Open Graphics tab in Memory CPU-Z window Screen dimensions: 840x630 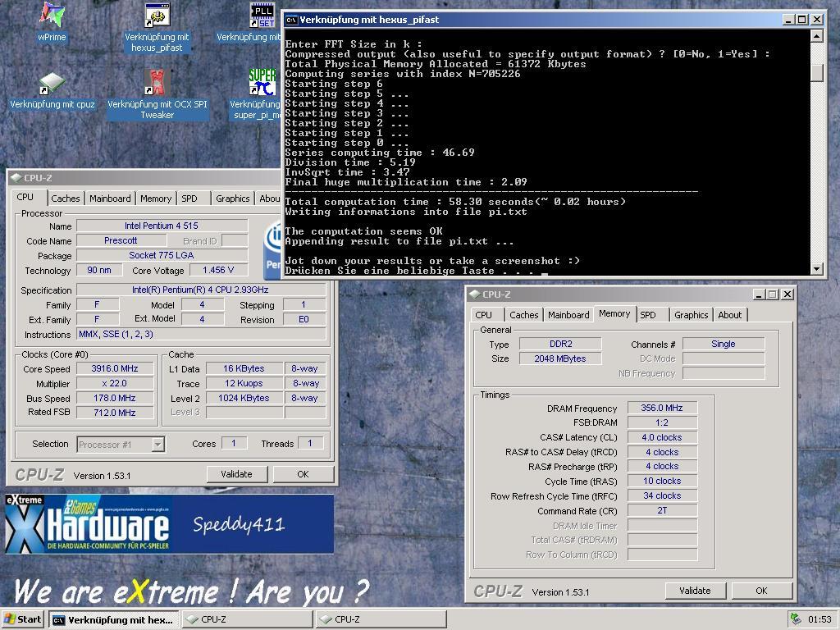pyautogui.click(x=691, y=315)
